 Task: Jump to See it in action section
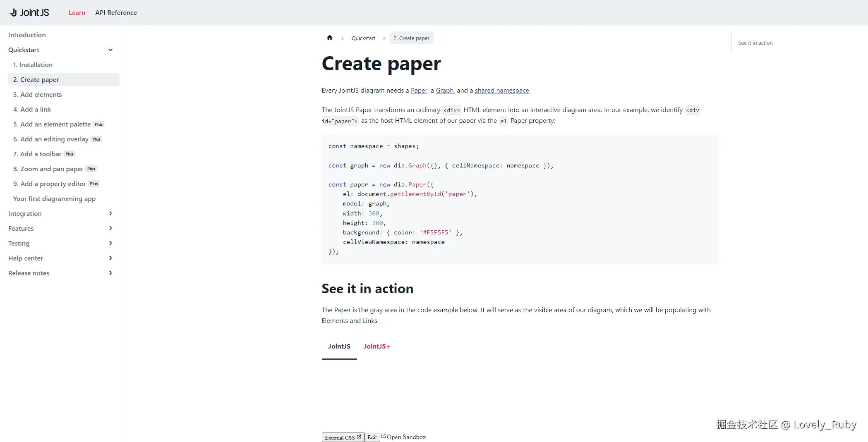coord(755,43)
